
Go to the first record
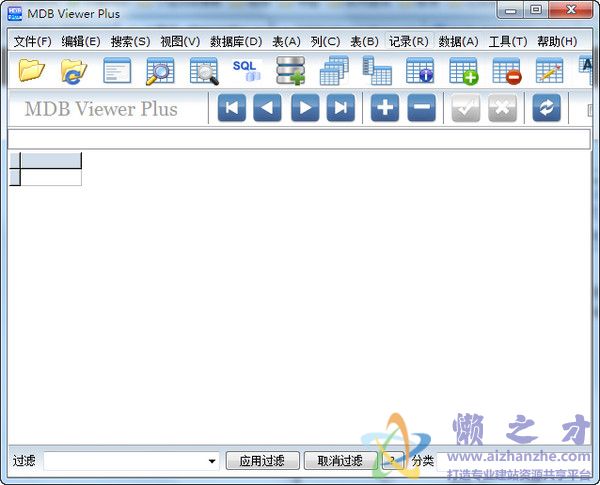pyautogui.click(x=232, y=108)
